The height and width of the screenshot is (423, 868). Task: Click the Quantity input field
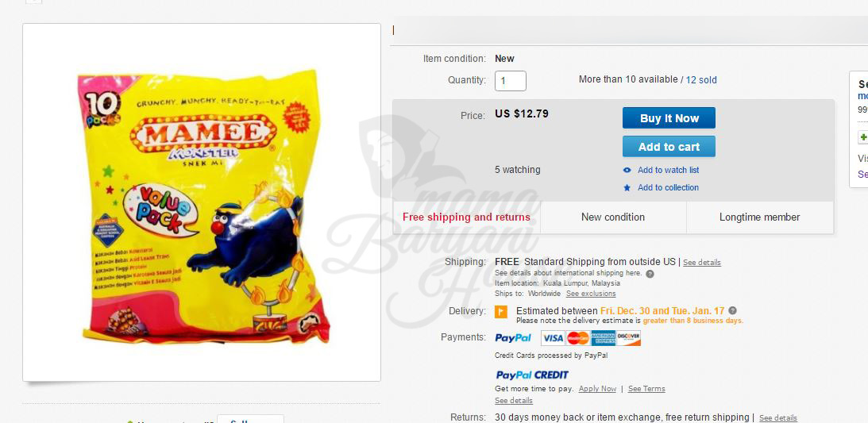coord(510,81)
